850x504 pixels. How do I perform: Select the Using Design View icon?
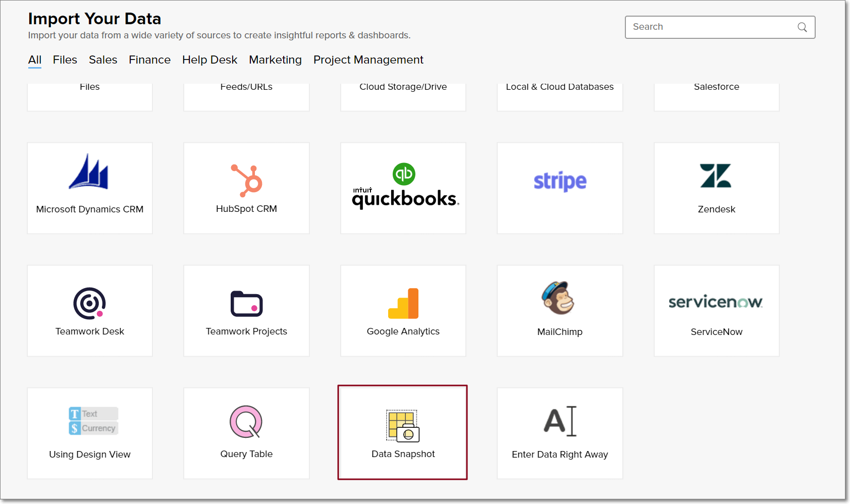[x=93, y=421]
